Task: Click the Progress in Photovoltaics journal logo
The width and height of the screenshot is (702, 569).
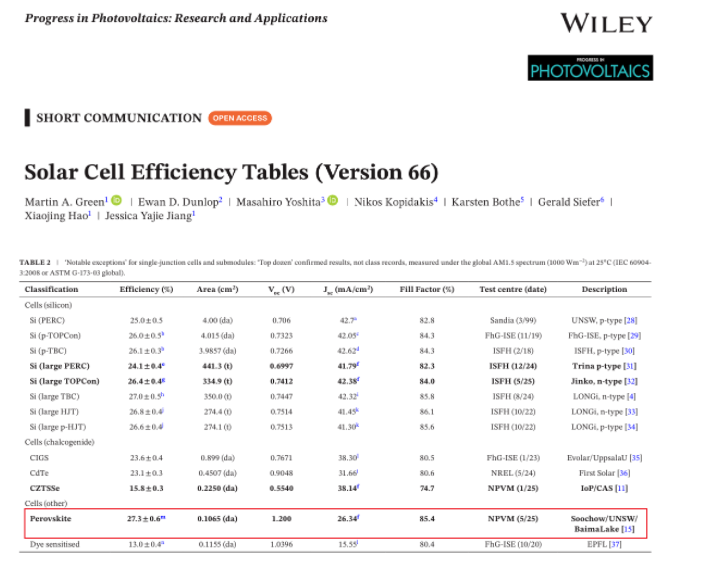Action: click(590, 67)
